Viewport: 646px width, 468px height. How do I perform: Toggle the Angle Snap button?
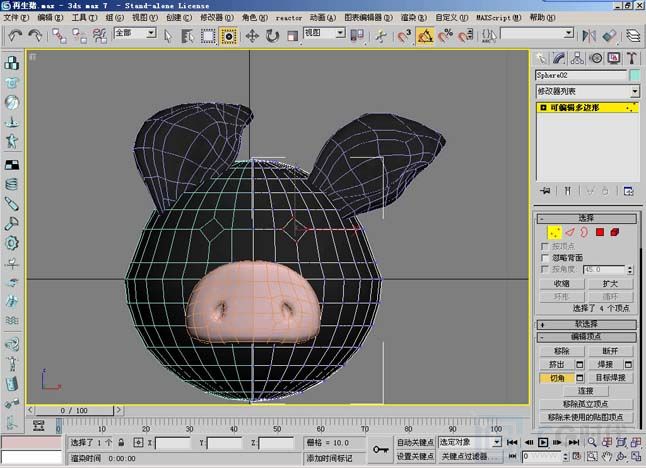pyautogui.click(x=425, y=36)
